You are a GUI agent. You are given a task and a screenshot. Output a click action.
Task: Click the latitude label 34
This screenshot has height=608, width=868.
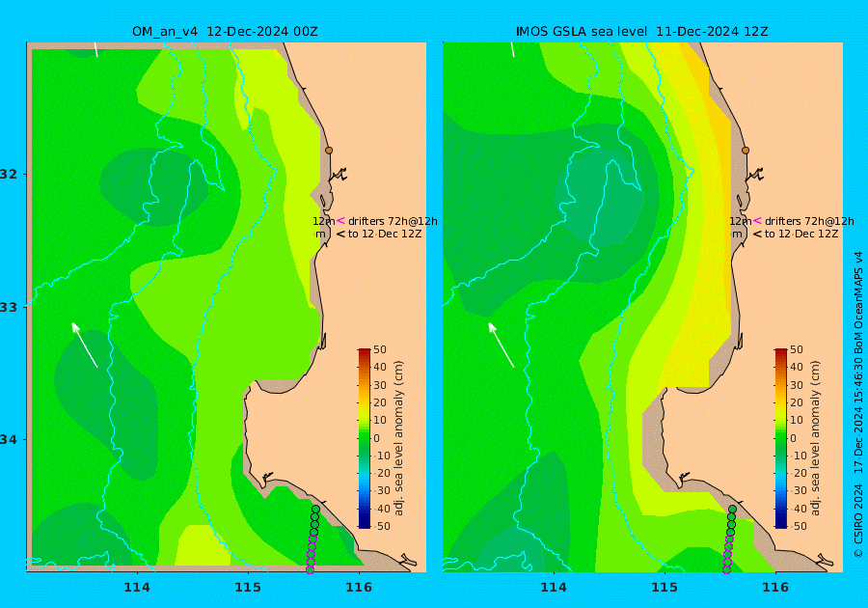tap(9, 440)
